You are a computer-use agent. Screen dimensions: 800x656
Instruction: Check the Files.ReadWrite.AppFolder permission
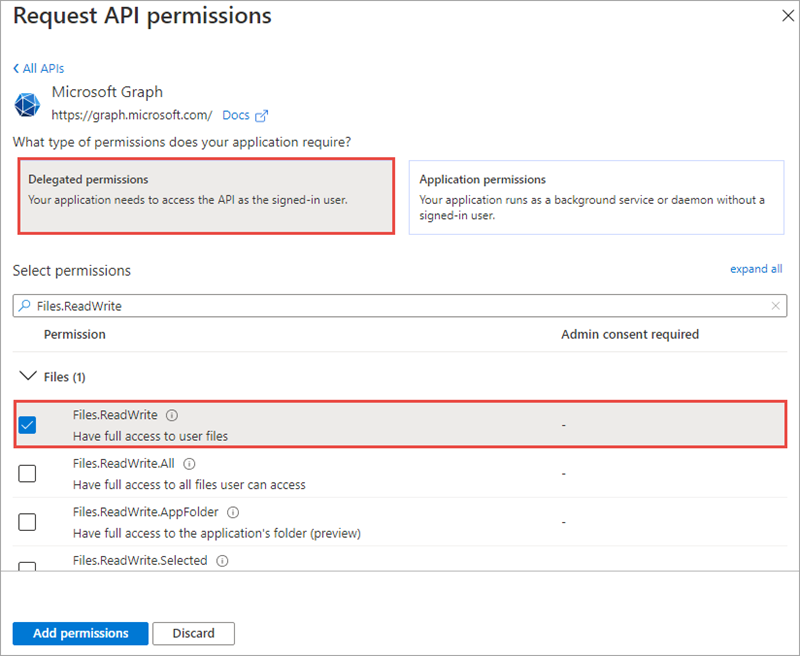tap(27, 522)
